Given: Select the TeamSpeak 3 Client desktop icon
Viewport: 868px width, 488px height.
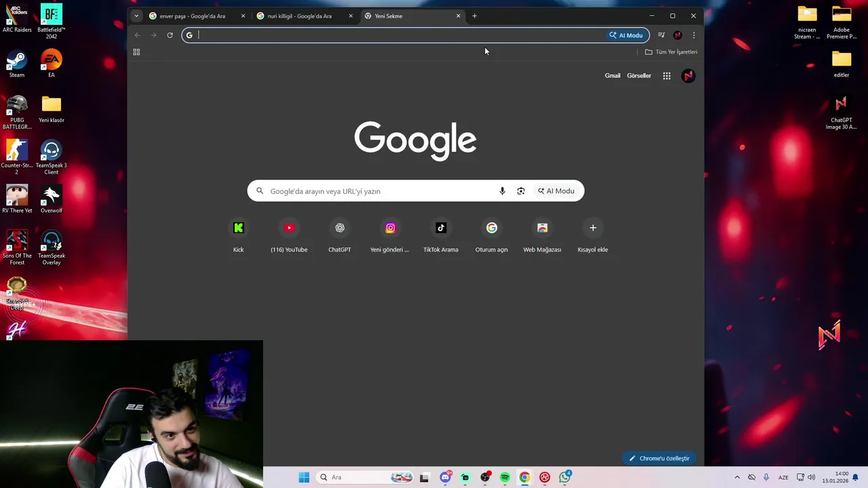Looking at the screenshot, I should [51, 157].
